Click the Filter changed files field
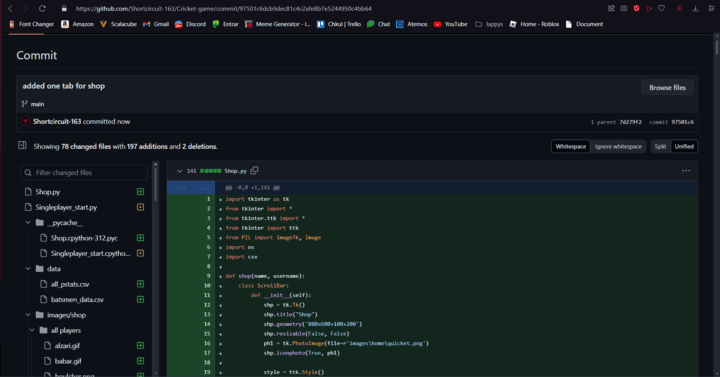This screenshot has width=720, height=377. pyautogui.click(x=84, y=173)
